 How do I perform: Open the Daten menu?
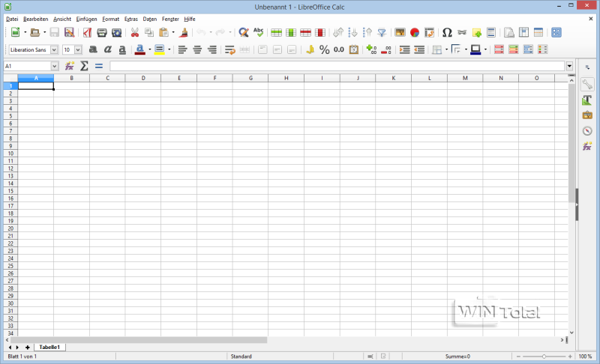pos(149,19)
